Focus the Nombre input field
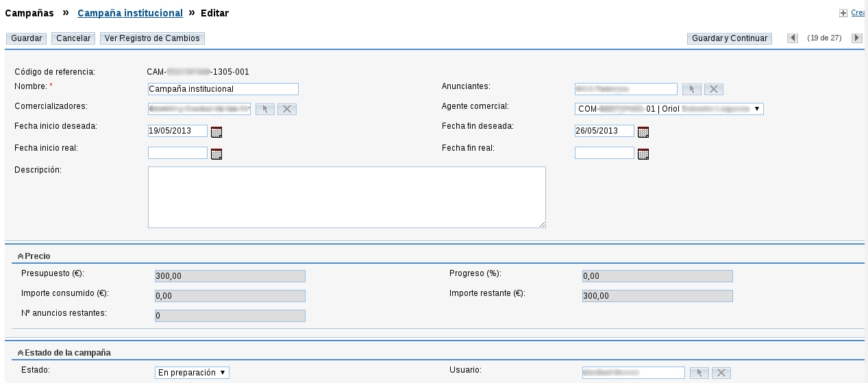This screenshot has width=868, height=383. 223,89
